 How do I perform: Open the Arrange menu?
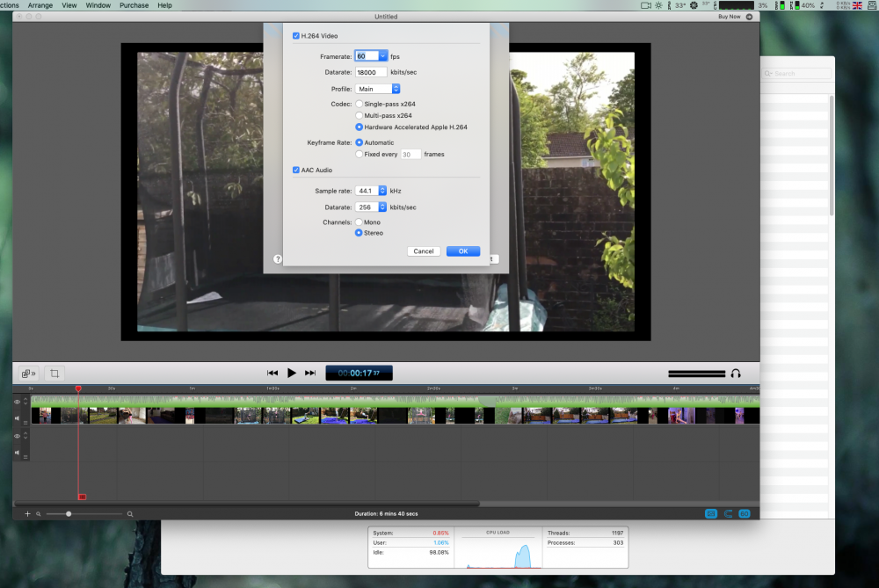tap(40, 5)
